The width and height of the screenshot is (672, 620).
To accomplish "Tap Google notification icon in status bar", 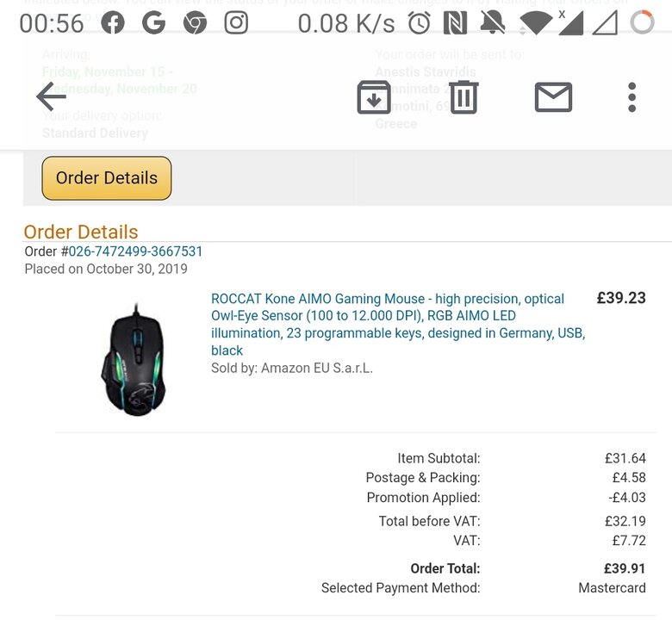I will click(154, 23).
